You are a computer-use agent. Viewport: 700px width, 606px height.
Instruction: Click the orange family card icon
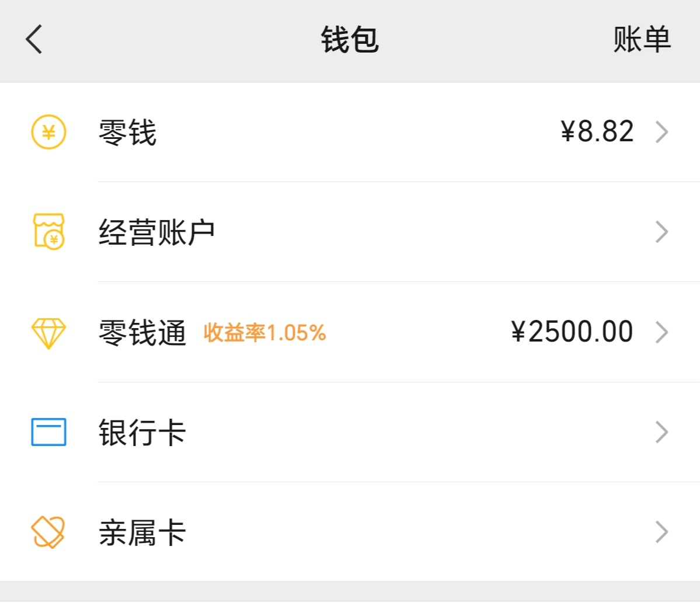48,532
